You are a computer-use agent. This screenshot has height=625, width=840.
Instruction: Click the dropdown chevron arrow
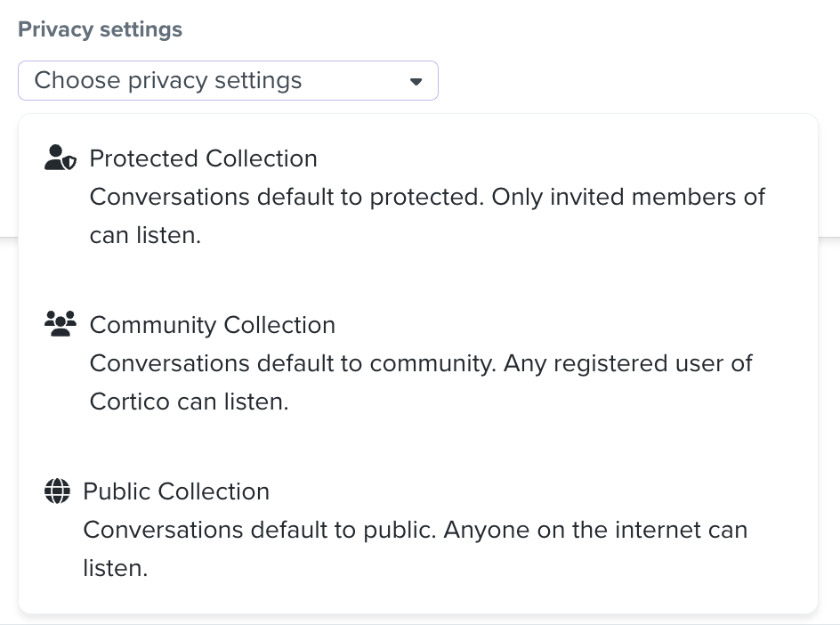click(416, 81)
